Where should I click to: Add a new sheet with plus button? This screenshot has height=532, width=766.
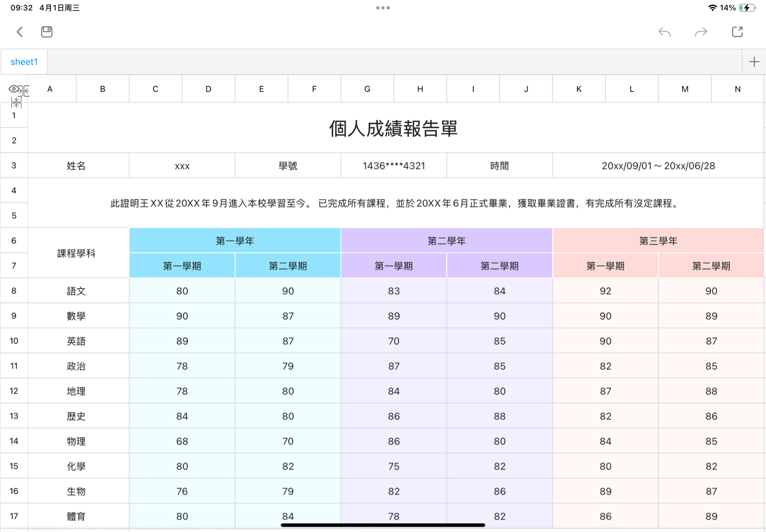754,62
